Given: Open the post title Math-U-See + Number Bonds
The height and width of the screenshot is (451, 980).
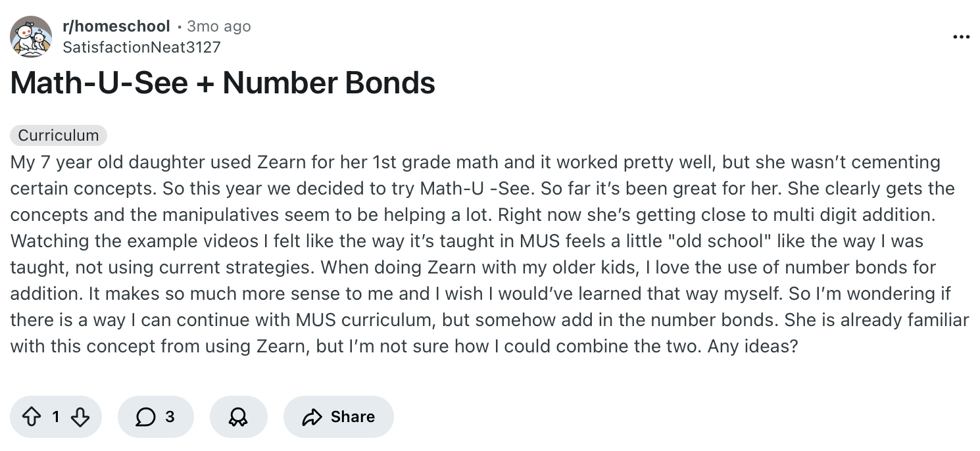Looking at the screenshot, I should click(x=222, y=82).
